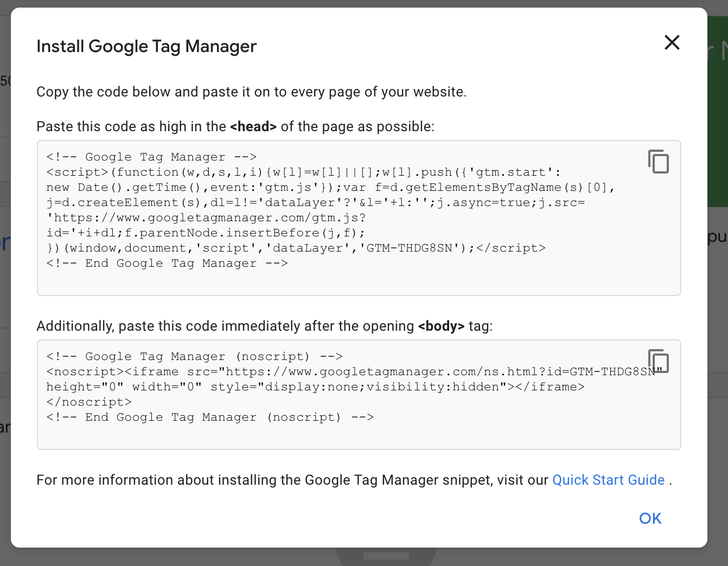Copy the body section noscript code snippet

point(659,361)
